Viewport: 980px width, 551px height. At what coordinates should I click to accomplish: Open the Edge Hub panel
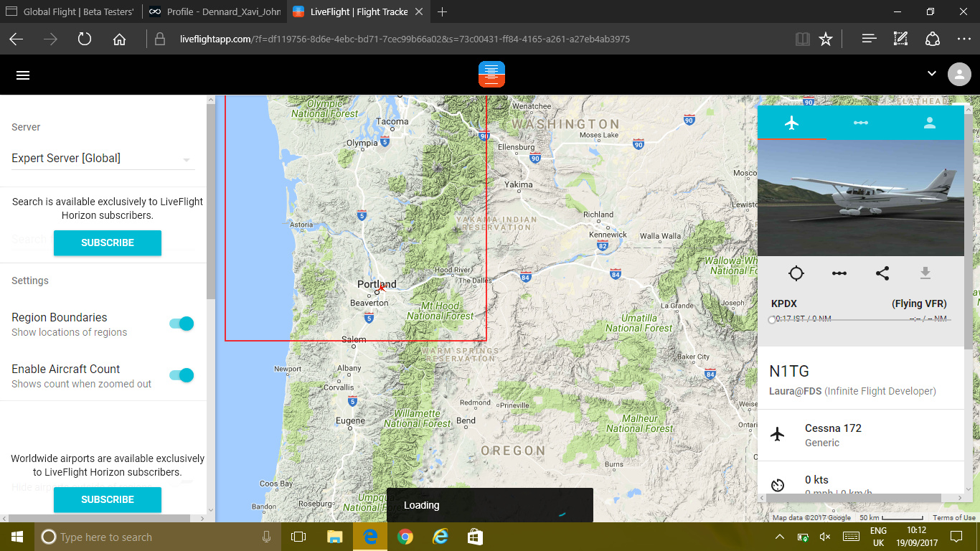tap(869, 39)
